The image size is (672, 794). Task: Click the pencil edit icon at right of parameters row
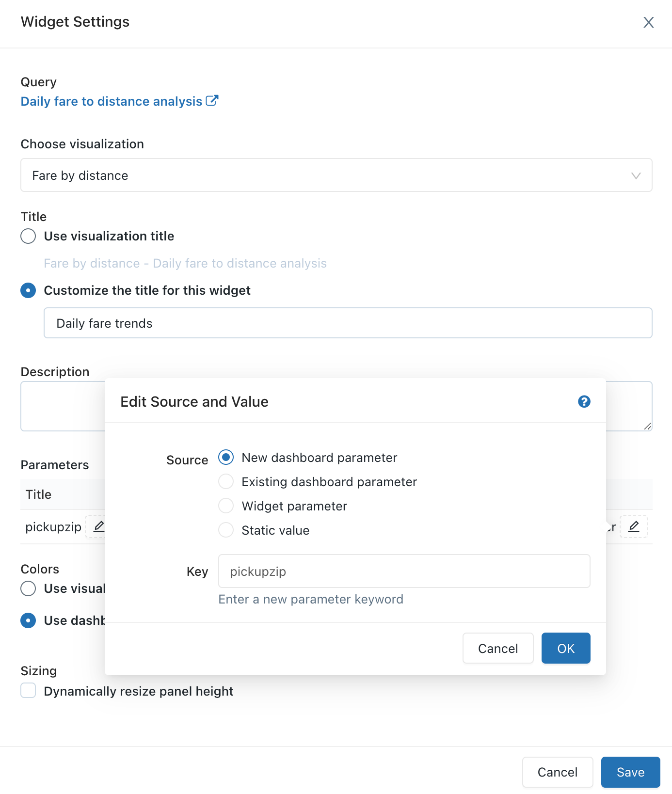633,526
